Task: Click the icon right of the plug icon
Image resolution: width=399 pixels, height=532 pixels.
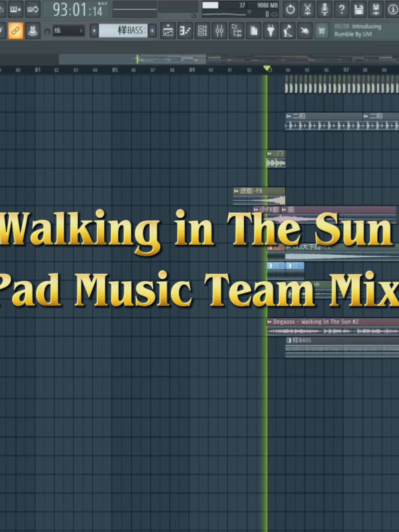Action: (x=287, y=31)
